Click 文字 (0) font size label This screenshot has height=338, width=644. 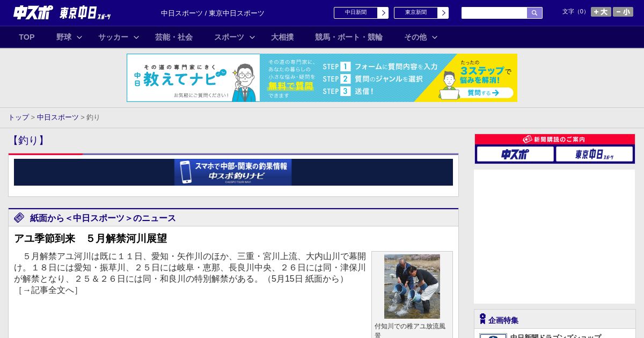point(575,12)
